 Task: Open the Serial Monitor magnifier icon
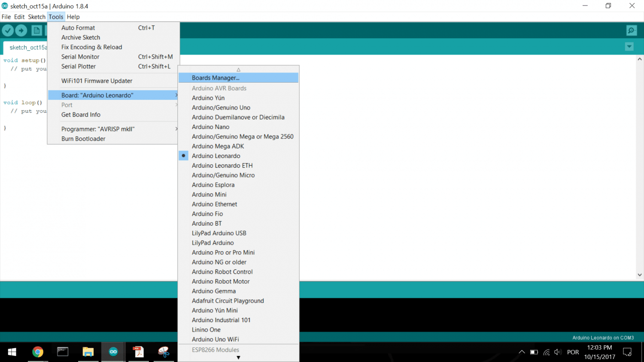click(x=631, y=30)
